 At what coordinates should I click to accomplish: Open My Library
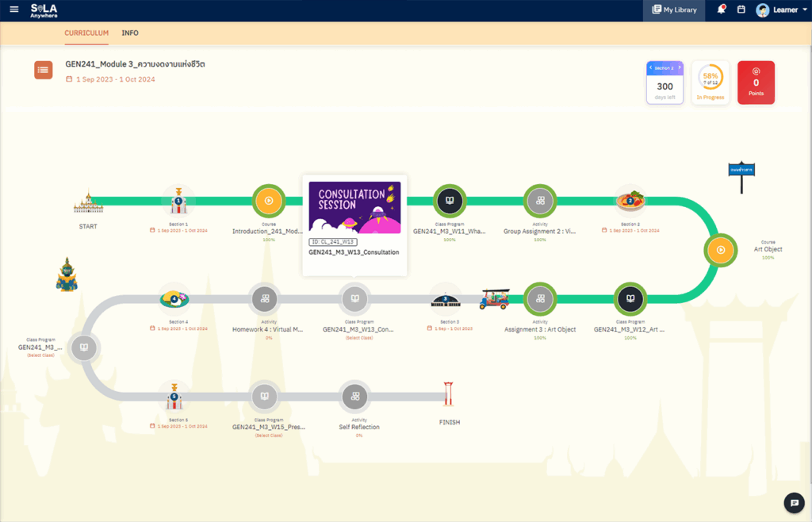click(x=673, y=10)
